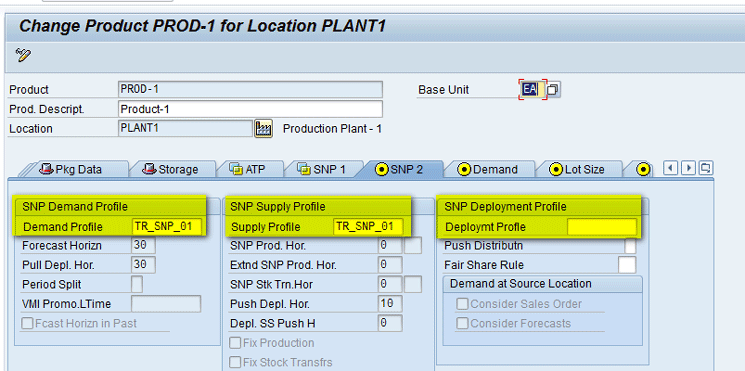Screen dimensions: 745x371
Task: Click the empty Deploymt Profle field
Action: click(x=602, y=227)
